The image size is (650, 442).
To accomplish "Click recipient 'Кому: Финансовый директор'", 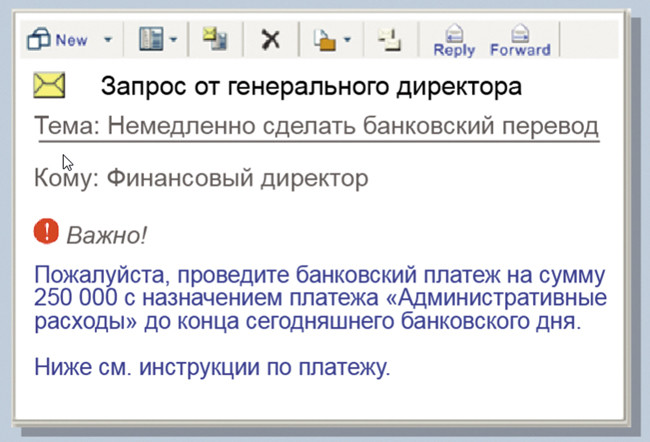I will (x=201, y=179).
